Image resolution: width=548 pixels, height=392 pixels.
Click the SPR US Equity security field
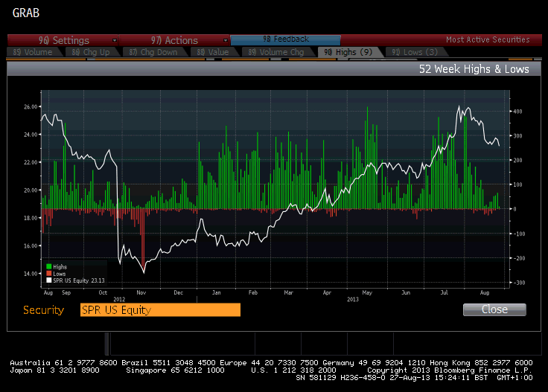(160, 310)
